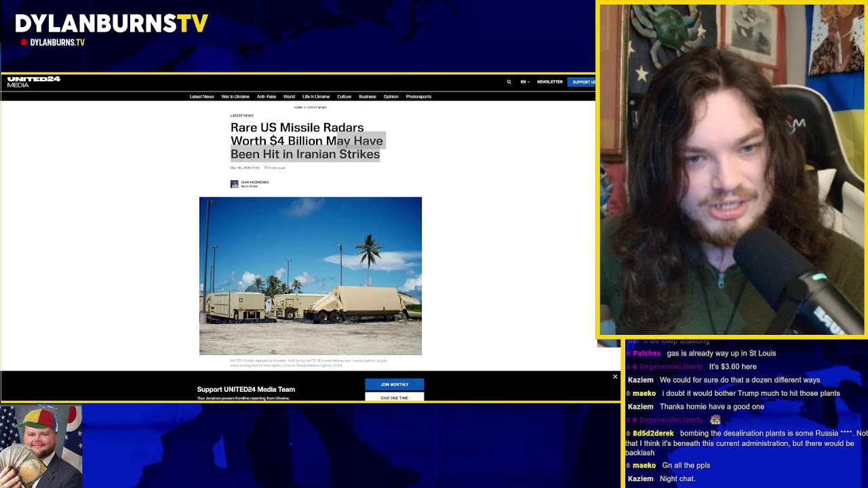Click the GIVE ONE TIME button
Image resolution: width=868 pixels, height=488 pixels.
394,397
